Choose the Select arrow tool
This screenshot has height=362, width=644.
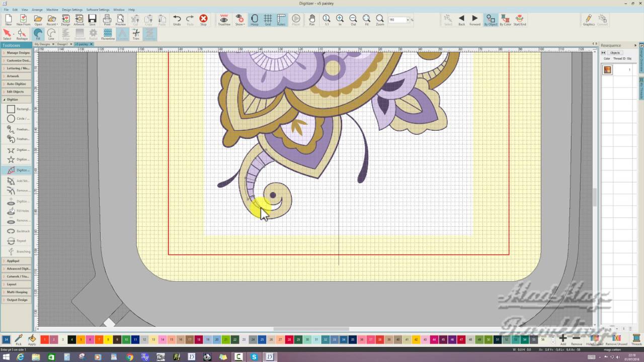click(7, 34)
